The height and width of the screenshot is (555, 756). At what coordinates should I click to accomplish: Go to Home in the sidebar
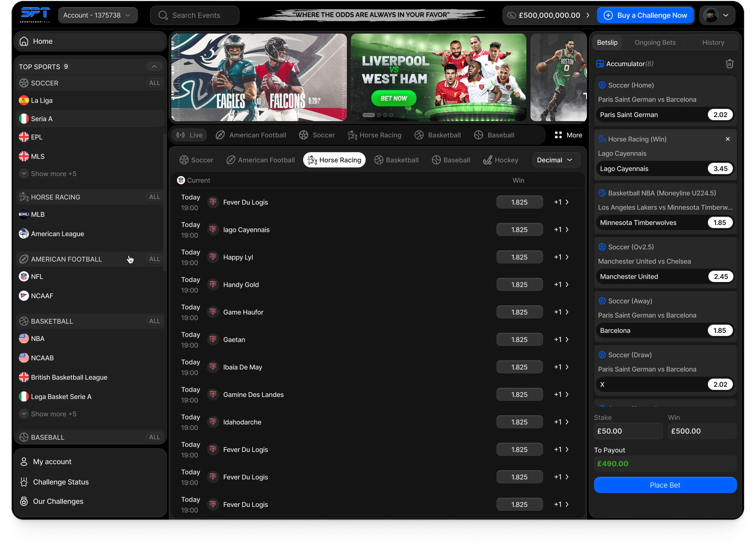(x=90, y=41)
